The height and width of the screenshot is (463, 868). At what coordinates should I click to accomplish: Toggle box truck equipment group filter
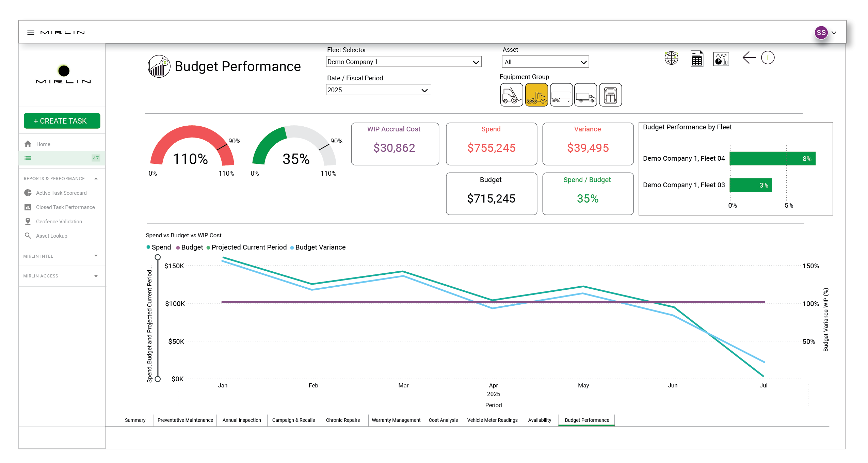(585, 95)
